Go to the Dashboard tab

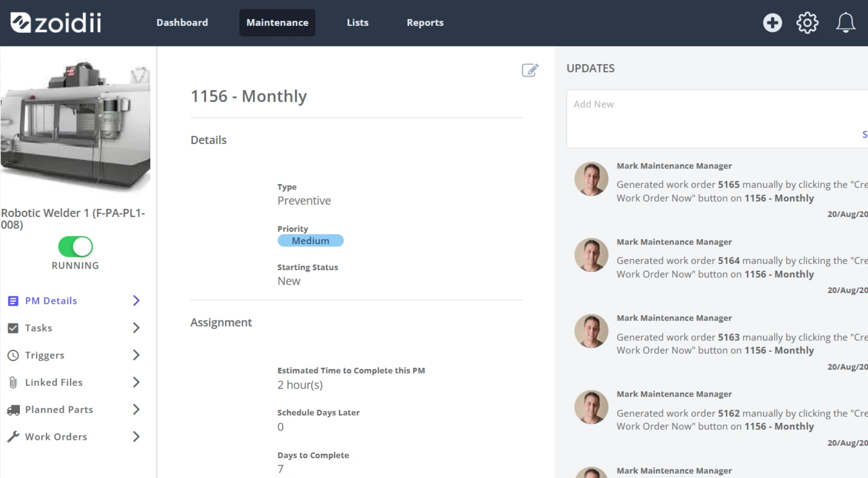(182, 23)
